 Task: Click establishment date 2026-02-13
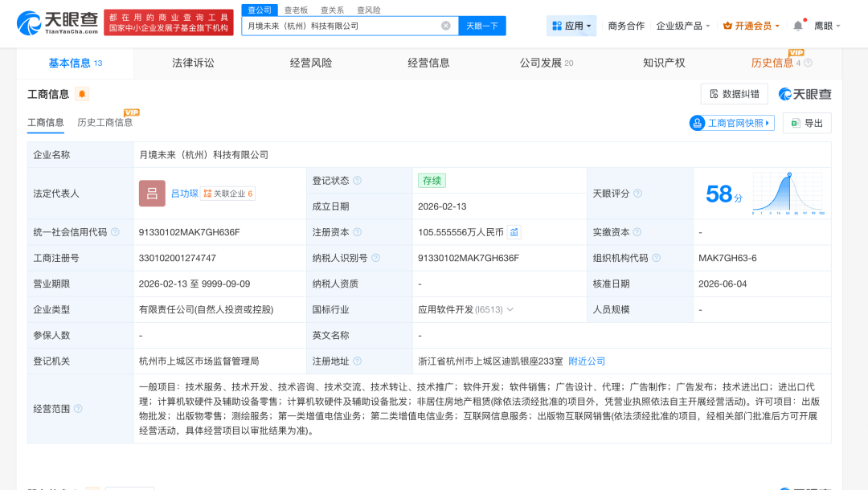[442, 206]
